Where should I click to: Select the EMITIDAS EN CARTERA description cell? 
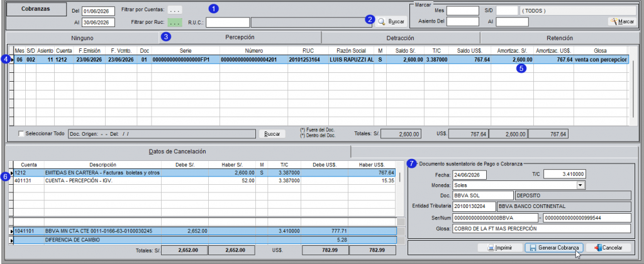pos(103,173)
